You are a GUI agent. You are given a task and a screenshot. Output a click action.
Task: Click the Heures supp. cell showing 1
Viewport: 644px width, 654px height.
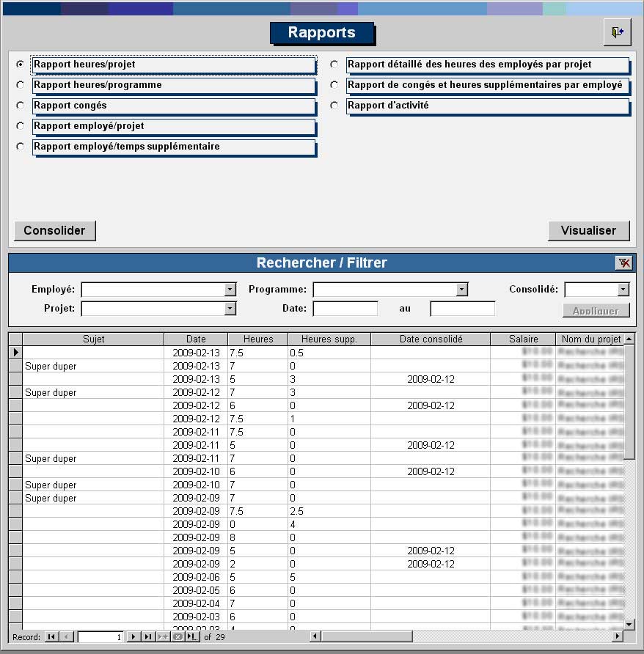pos(329,419)
